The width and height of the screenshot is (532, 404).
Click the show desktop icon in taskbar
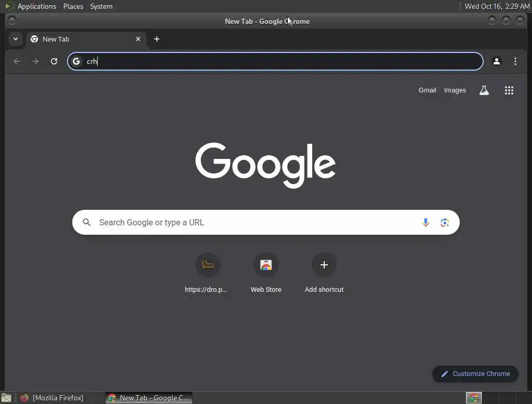[6, 398]
